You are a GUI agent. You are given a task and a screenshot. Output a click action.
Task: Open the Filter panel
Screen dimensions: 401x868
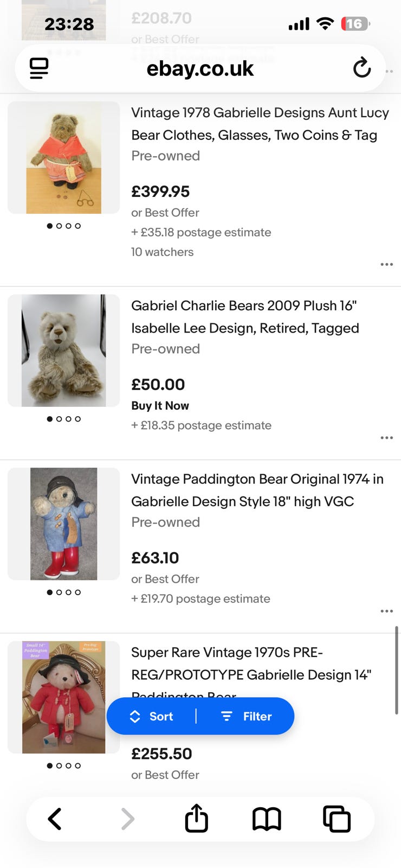247,716
